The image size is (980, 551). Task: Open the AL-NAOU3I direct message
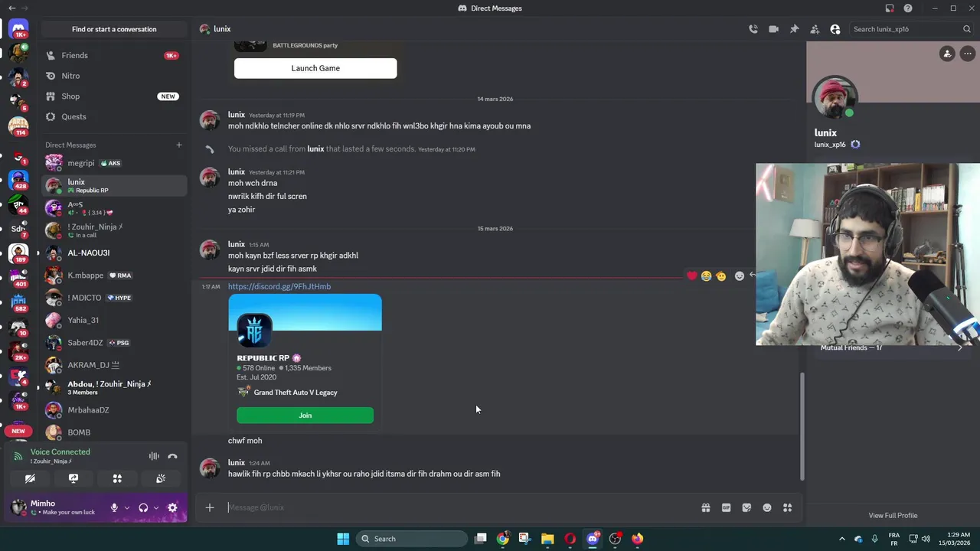click(114, 253)
